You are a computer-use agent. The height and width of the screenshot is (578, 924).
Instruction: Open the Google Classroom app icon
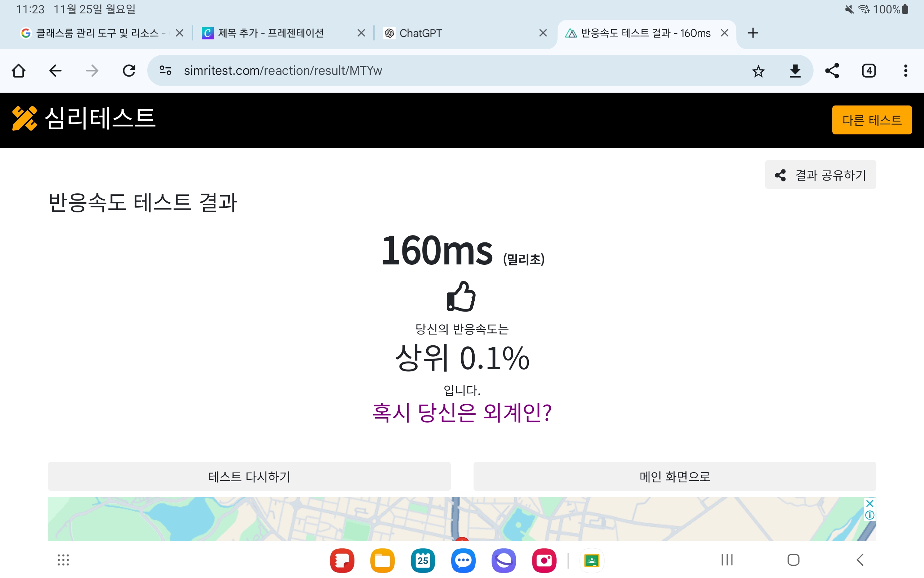pyautogui.click(x=592, y=561)
